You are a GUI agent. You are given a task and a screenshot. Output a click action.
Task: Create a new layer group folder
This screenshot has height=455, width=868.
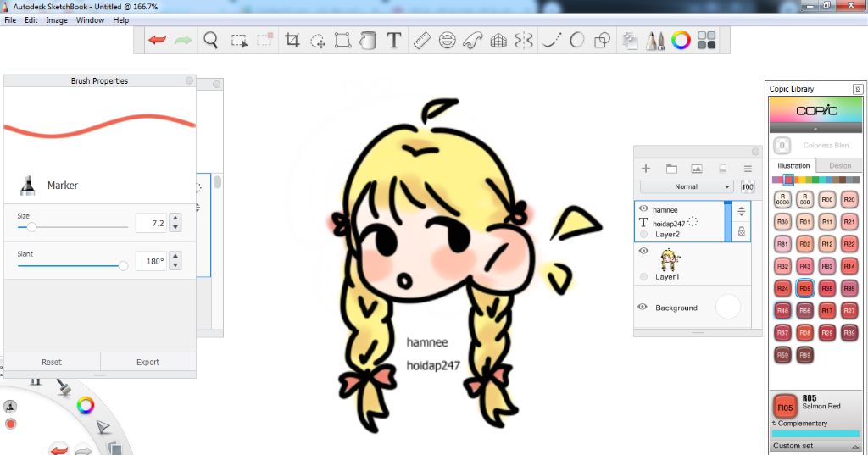(x=671, y=169)
